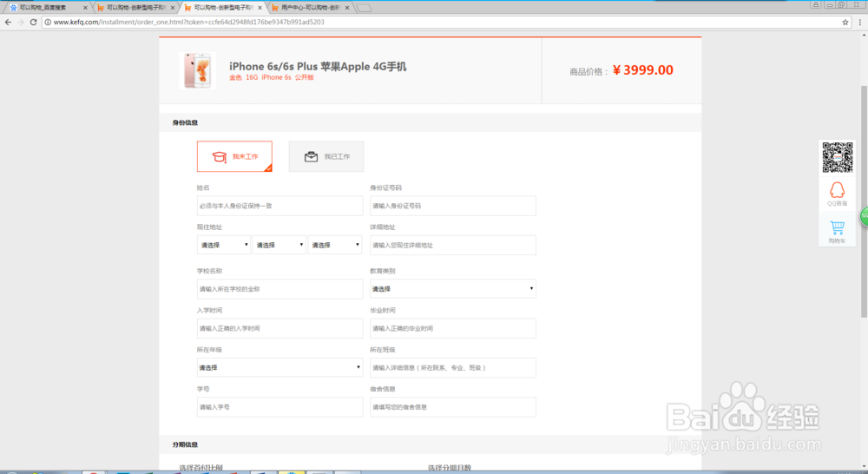
Task: Click the site information icon in address bar
Action: click(48, 23)
